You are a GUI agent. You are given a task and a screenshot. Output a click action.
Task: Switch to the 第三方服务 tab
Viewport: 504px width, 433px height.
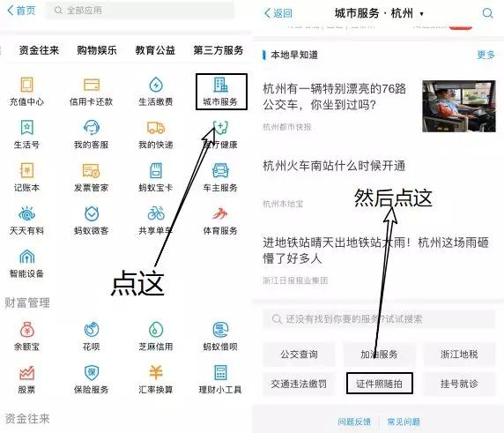click(x=218, y=50)
